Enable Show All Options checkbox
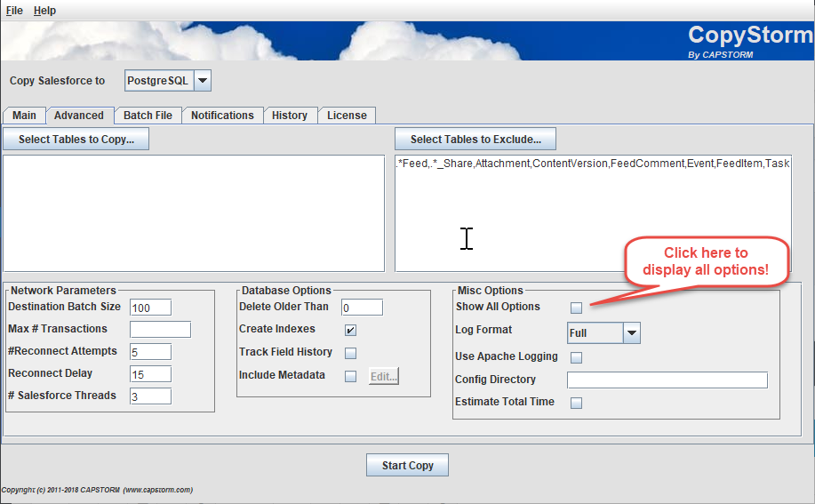Image resolution: width=815 pixels, height=504 pixels. (x=576, y=308)
